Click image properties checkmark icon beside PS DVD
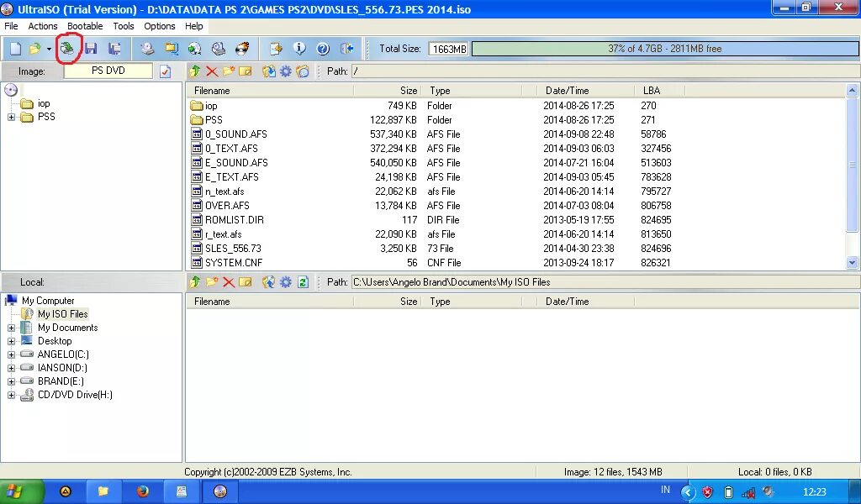The image size is (861, 504). pyautogui.click(x=166, y=71)
